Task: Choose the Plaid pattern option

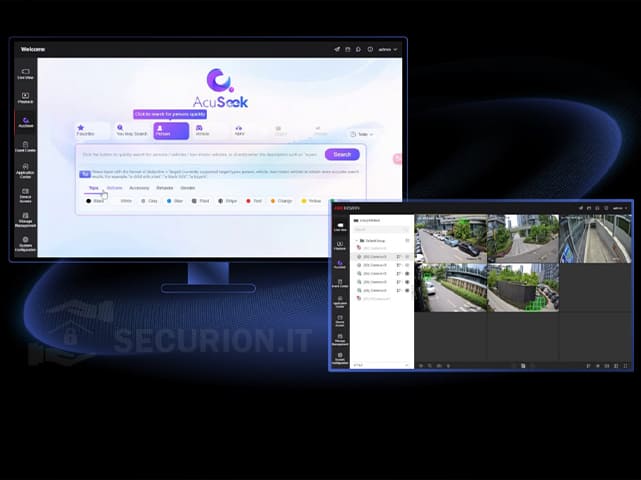Action: (201, 201)
